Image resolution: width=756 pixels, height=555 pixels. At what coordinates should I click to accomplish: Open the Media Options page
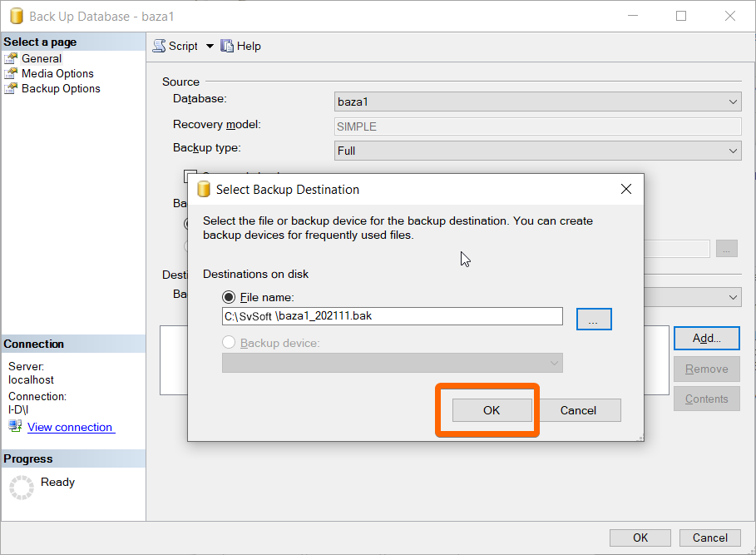57,73
